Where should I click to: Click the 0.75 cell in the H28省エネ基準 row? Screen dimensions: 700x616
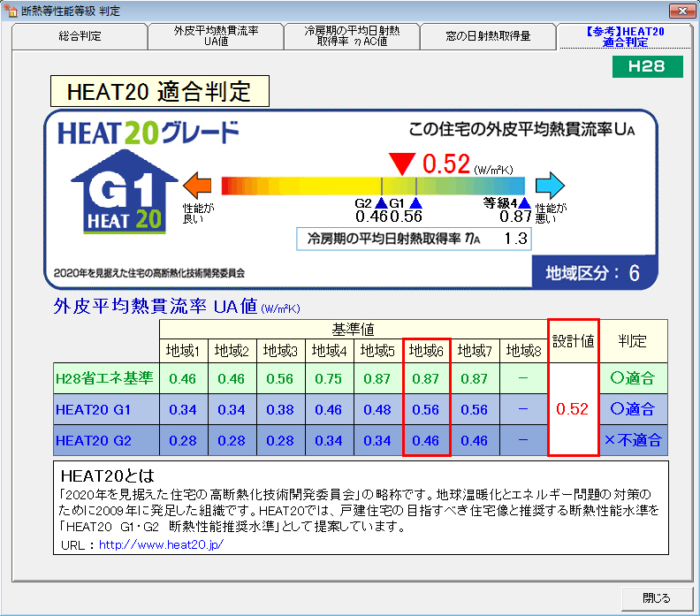pyautogui.click(x=329, y=378)
